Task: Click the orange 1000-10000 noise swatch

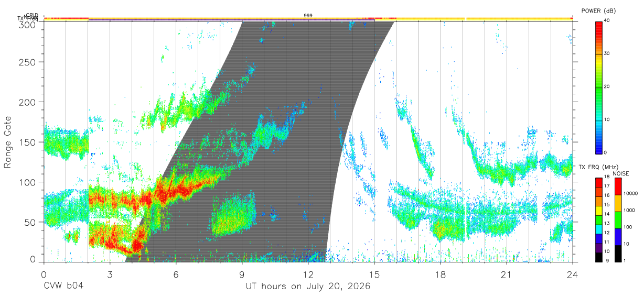Action: pos(617,203)
